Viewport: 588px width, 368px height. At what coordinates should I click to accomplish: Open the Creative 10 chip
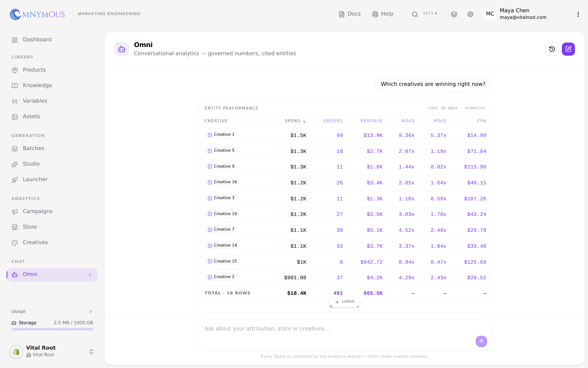[222, 214]
